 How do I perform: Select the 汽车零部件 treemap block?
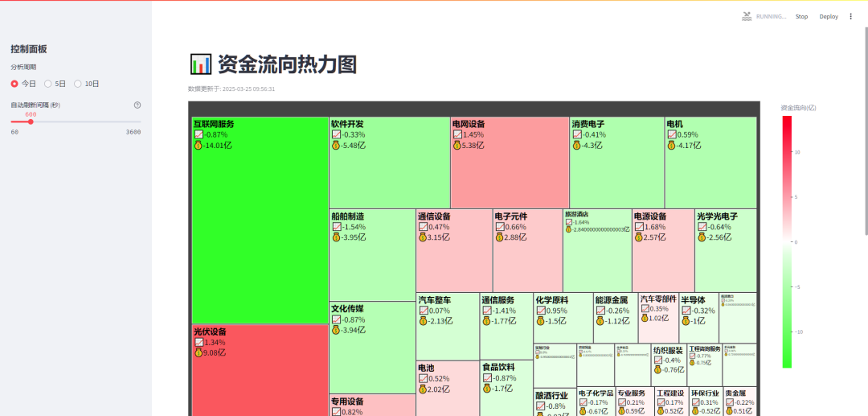[x=659, y=318]
